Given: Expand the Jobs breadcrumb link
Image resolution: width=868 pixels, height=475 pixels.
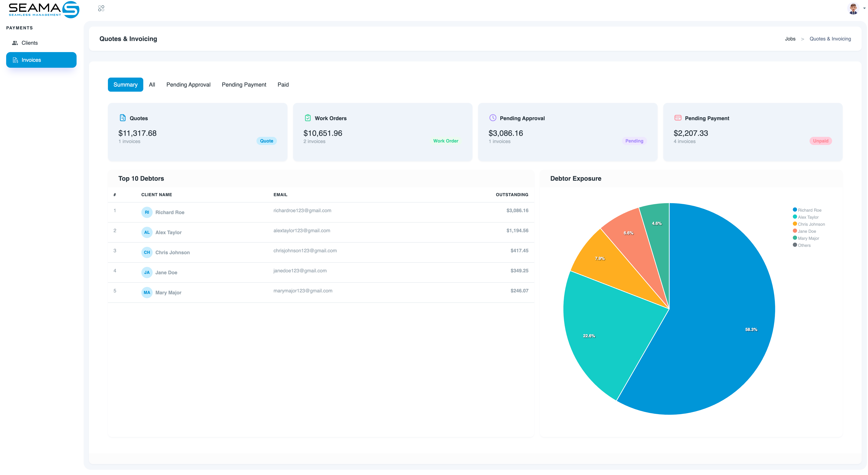Looking at the screenshot, I should click(790, 39).
